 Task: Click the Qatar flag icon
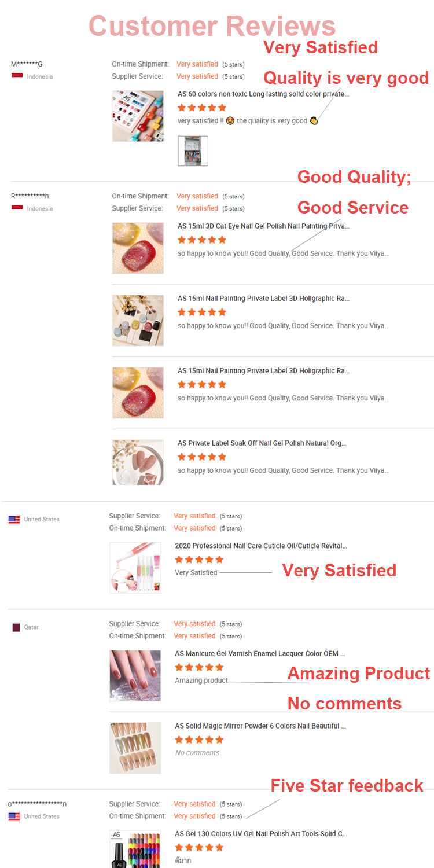tap(16, 627)
